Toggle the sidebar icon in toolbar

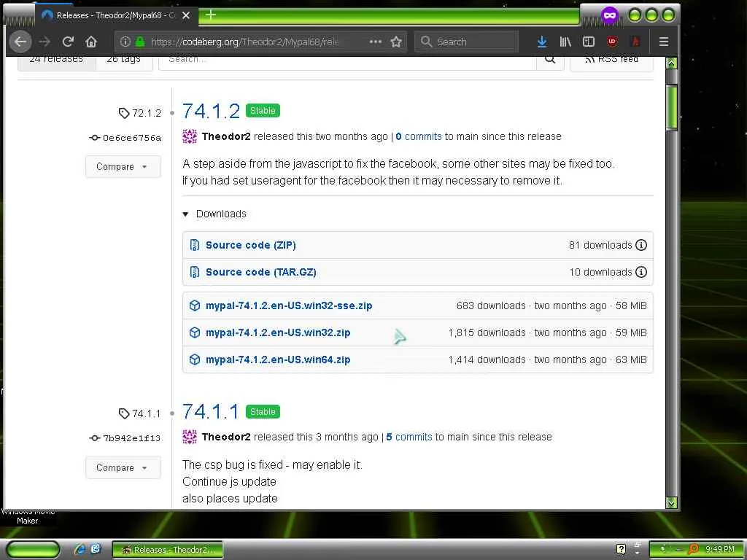pos(589,42)
